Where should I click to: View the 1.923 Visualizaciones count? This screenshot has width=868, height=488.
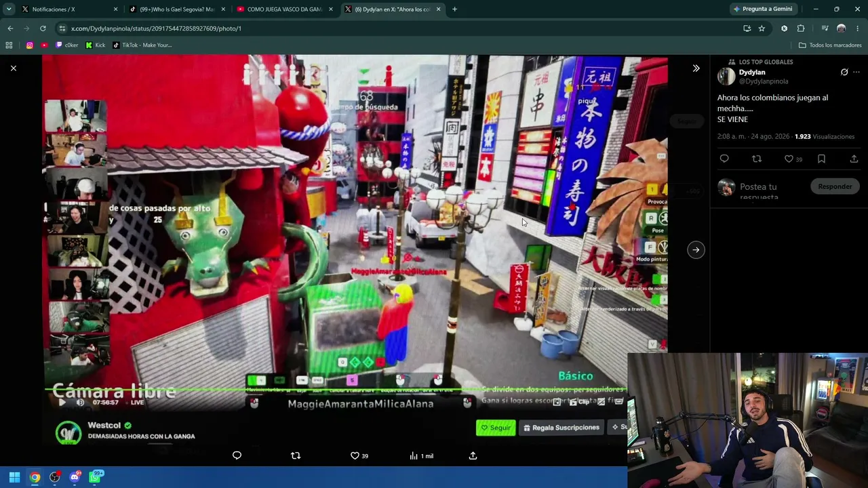pos(825,136)
